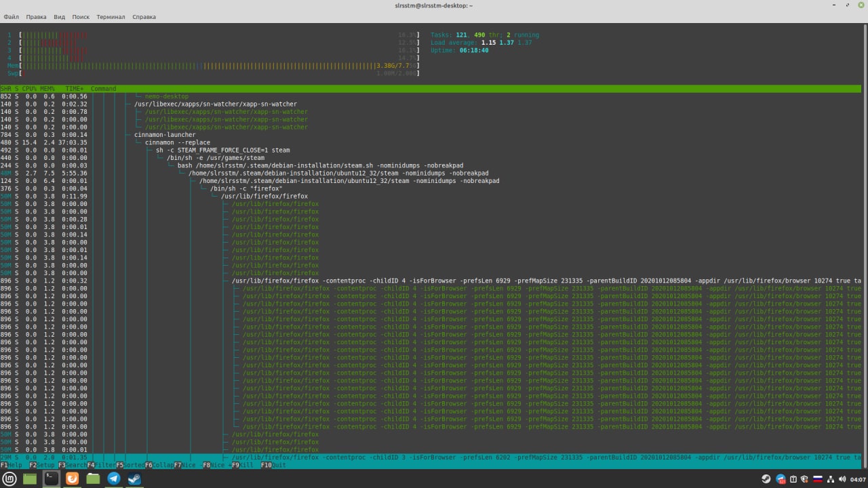This screenshot has width=868, height=488.
Task: Select the bash steam.sh process row
Action: [x=431, y=165]
